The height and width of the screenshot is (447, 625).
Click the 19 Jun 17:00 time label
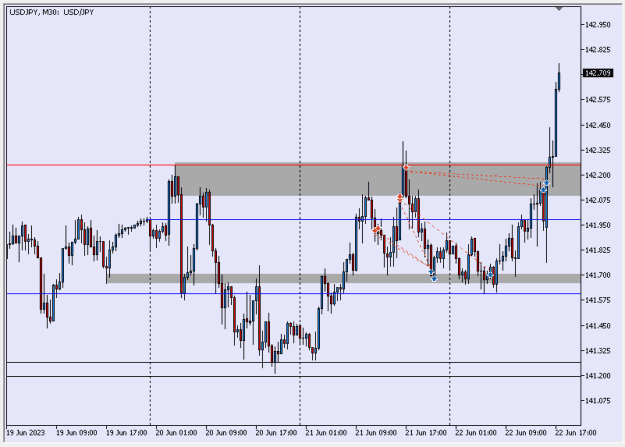(126, 433)
